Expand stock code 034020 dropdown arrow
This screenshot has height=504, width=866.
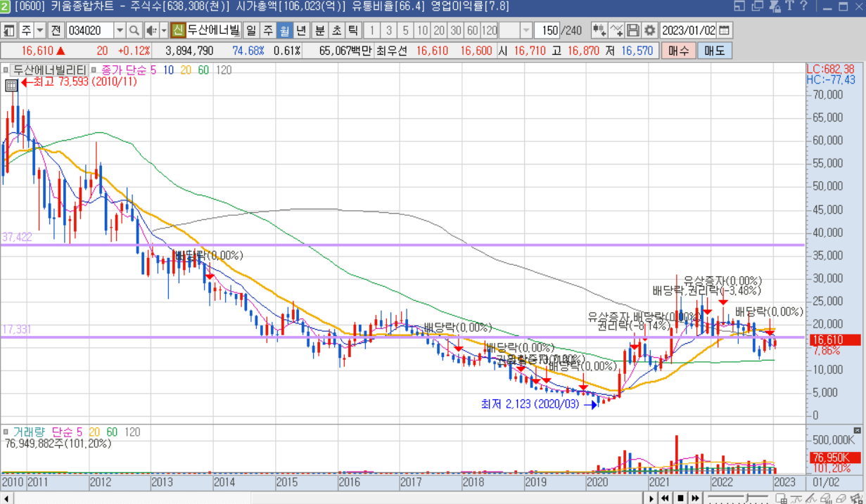click(119, 30)
